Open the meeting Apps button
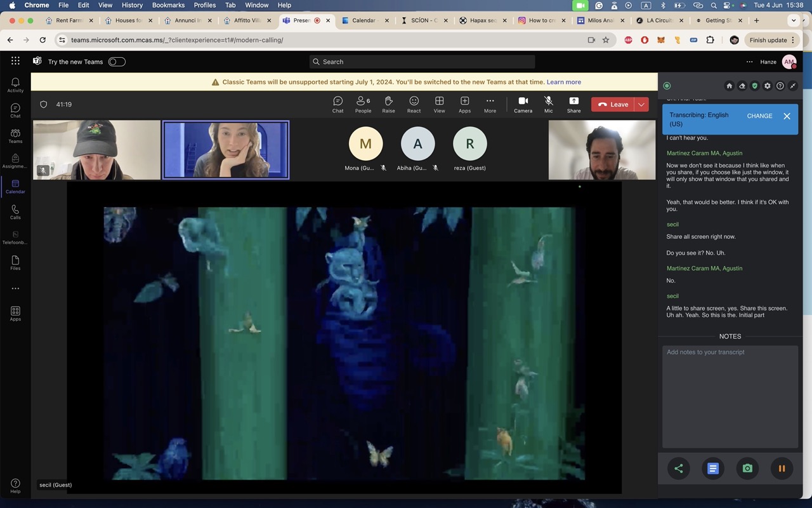This screenshot has height=508, width=812. [464, 105]
